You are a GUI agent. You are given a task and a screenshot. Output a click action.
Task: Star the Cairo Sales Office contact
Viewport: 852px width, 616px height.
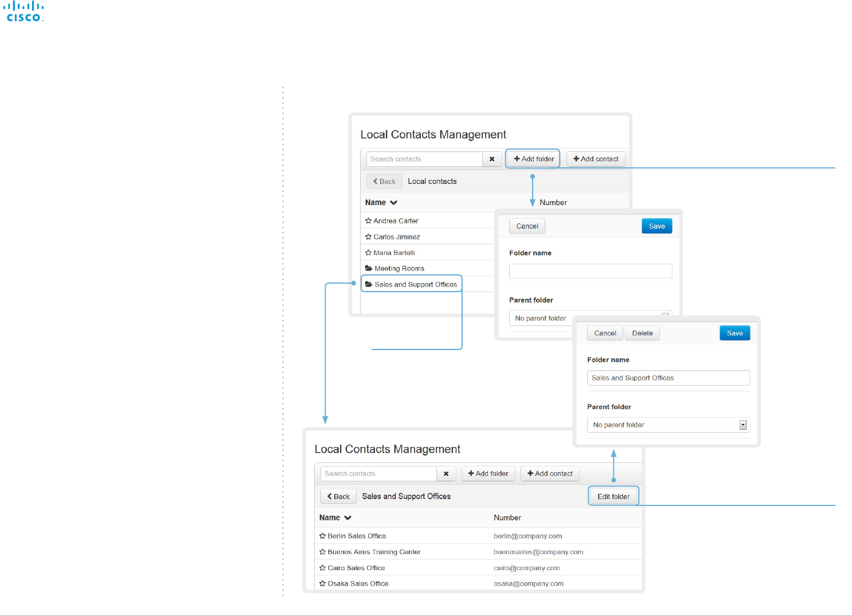point(323,568)
